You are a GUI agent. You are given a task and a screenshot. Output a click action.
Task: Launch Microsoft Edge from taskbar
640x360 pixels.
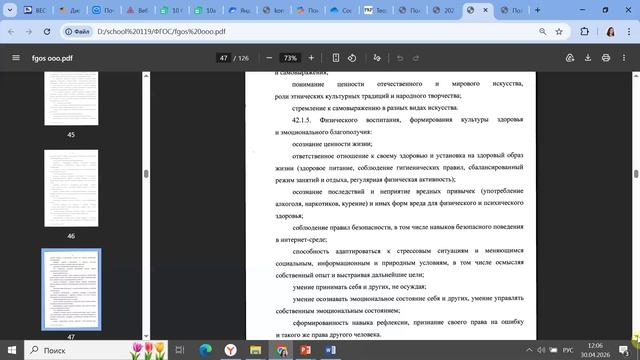point(205,350)
